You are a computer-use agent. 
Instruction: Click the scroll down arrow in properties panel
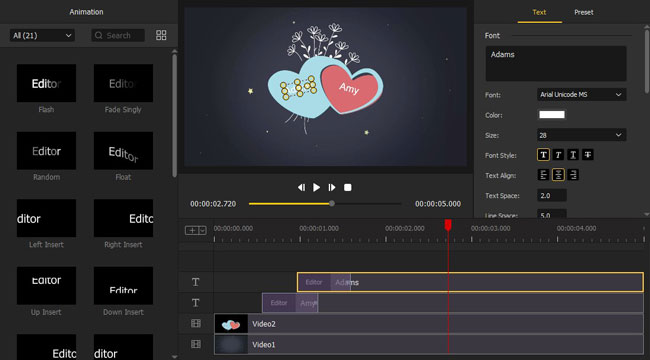pyautogui.click(x=647, y=214)
